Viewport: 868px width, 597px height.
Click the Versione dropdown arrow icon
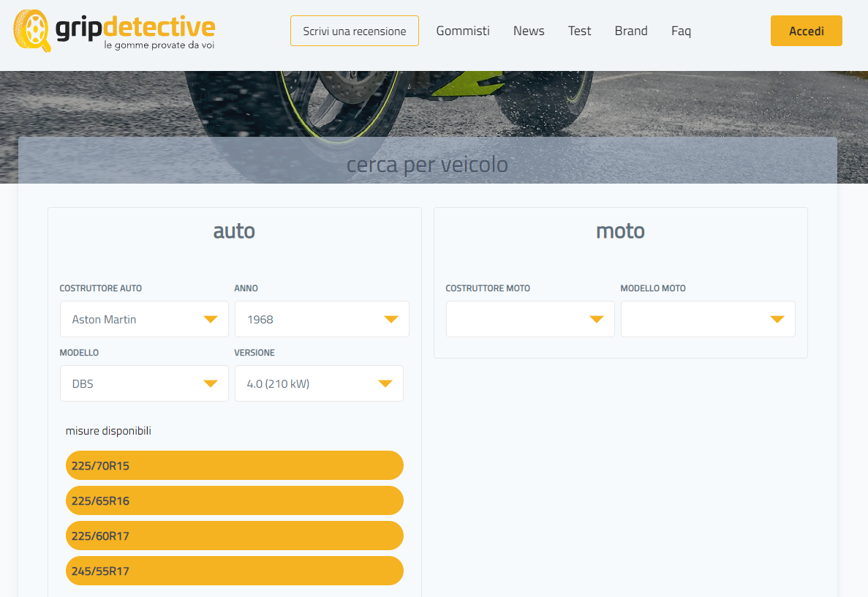(385, 384)
